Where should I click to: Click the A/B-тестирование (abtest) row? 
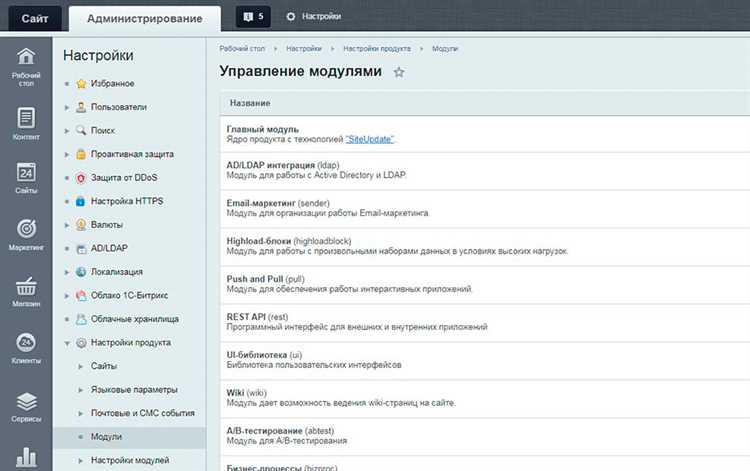click(485, 436)
